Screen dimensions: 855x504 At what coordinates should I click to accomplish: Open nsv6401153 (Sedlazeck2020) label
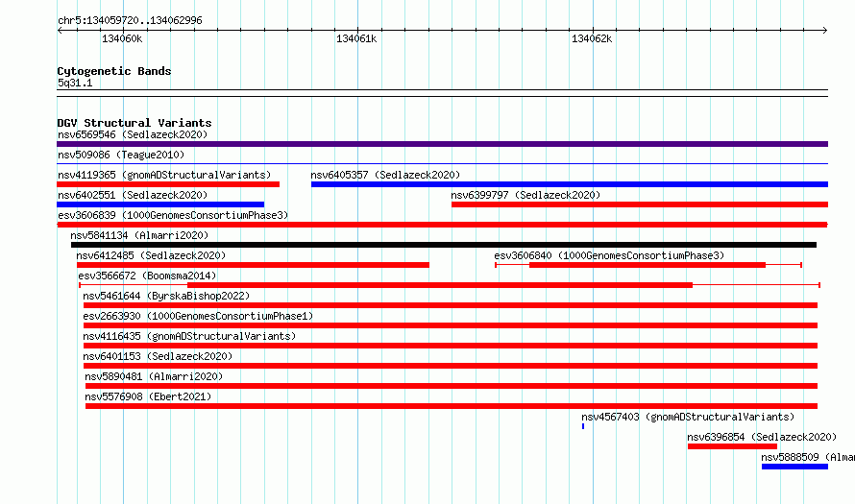pos(158,356)
